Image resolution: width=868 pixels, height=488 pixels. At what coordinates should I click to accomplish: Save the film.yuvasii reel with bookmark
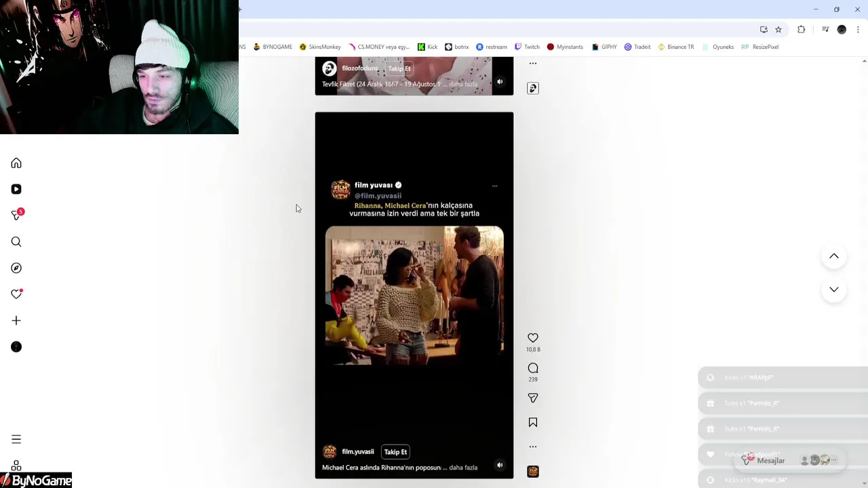[533, 422]
